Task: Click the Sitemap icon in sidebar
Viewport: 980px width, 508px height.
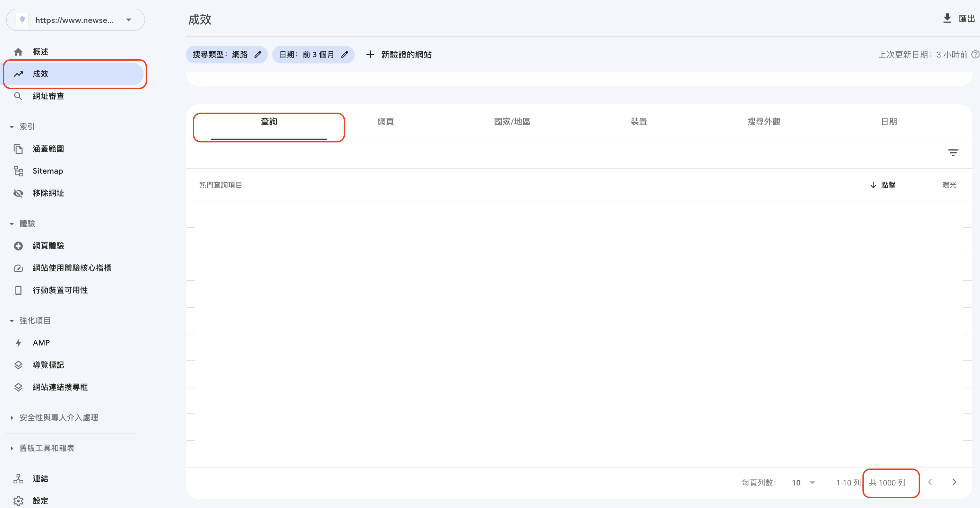Action: (18, 171)
